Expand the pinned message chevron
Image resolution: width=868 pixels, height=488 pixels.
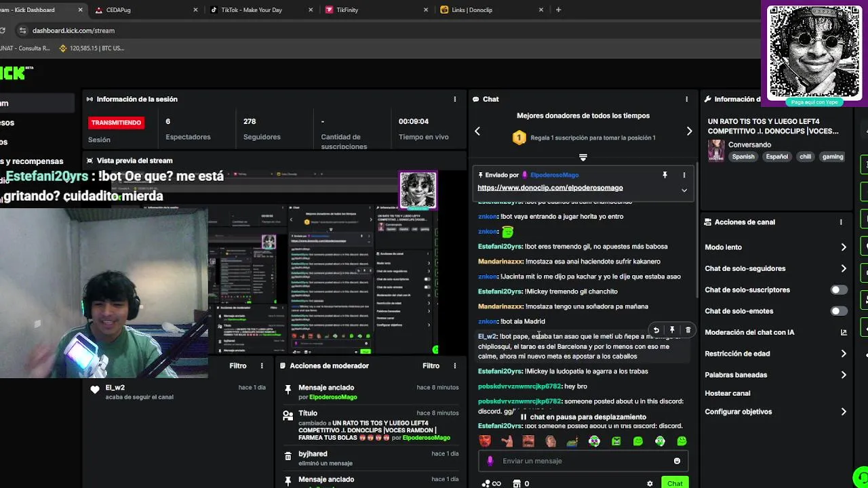coord(684,190)
